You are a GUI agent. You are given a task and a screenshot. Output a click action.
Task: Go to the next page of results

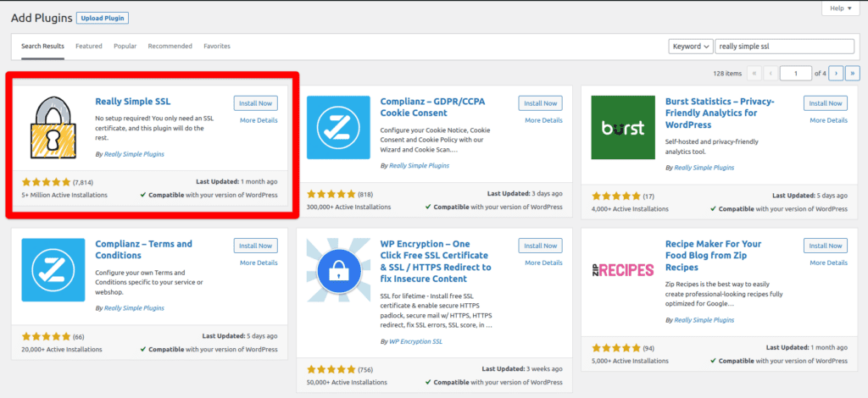point(836,74)
